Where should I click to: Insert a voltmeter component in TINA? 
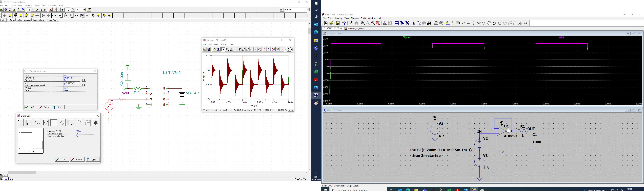pyautogui.click(x=27, y=15)
